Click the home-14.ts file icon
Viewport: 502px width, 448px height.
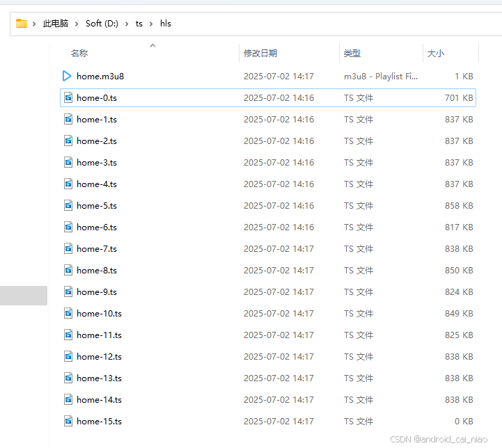pyautogui.click(x=68, y=400)
